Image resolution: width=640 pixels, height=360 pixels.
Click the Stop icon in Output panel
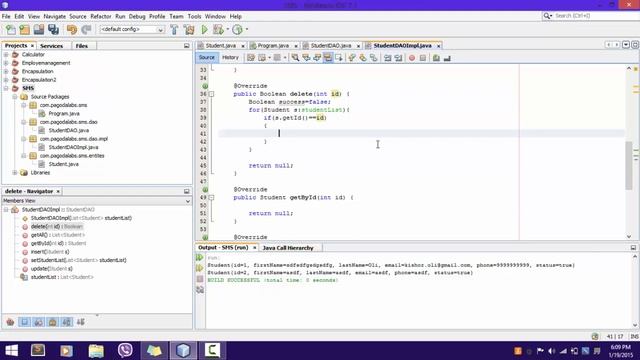pyautogui.click(x=200, y=279)
